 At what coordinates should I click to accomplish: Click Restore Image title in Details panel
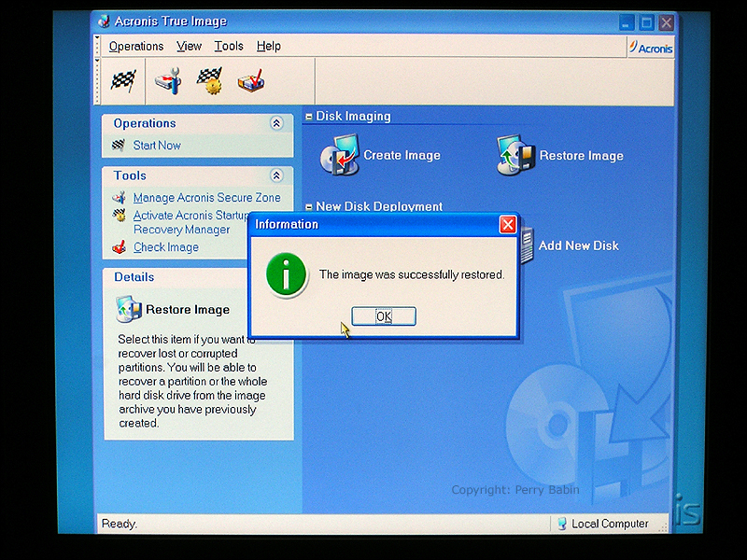click(x=188, y=310)
